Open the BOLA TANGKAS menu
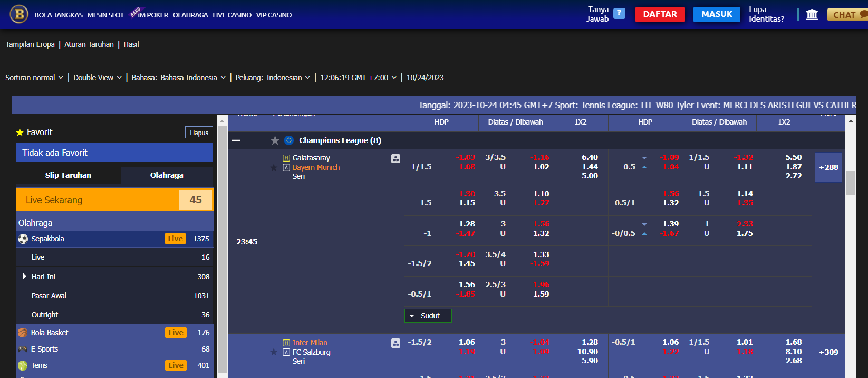Image resolution: width=868 pixels, height=378 pixels. coord(59,15)
